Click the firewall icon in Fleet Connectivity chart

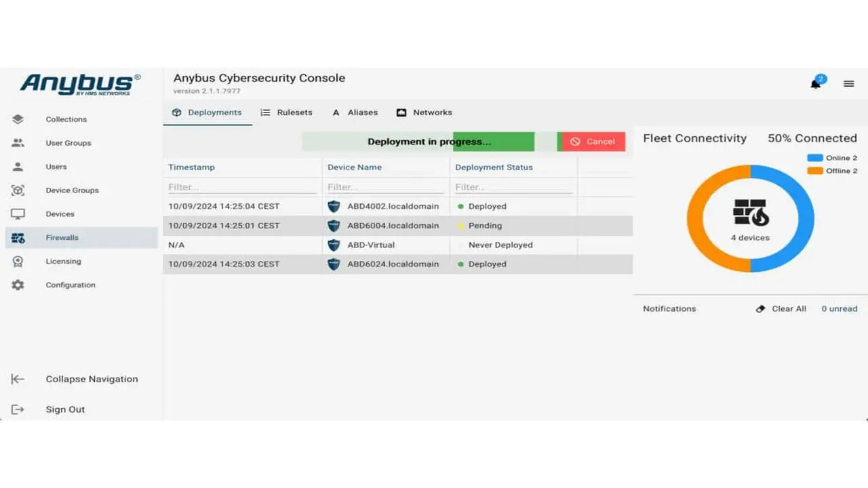coord(750,213)
